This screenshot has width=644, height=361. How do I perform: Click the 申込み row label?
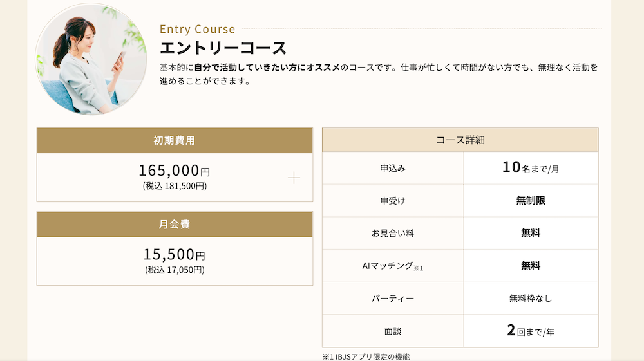[x=393, y=169]
